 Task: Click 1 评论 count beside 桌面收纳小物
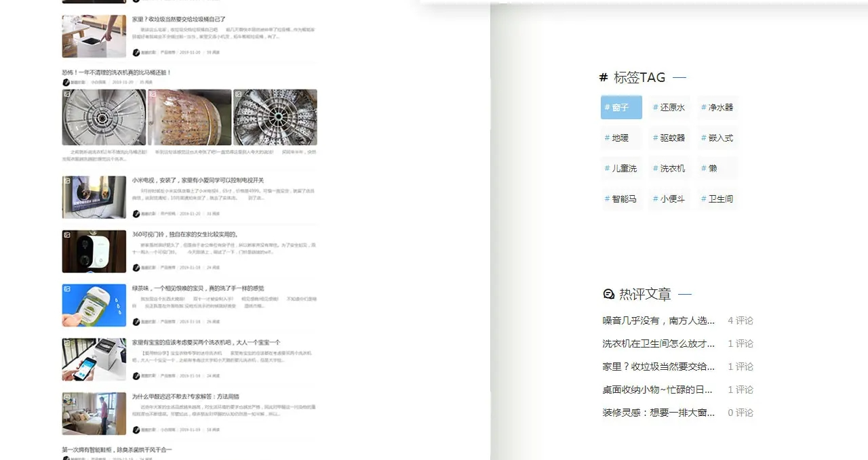741,390
